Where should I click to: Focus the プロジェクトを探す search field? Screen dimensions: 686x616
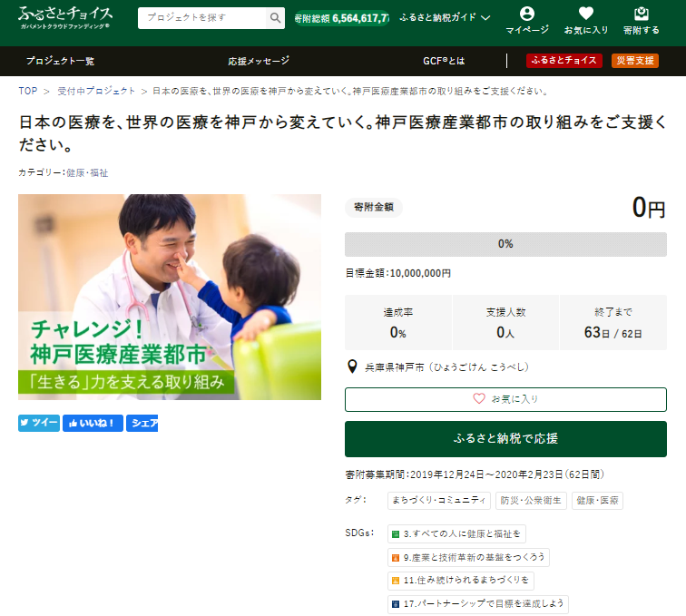point(203,17)
